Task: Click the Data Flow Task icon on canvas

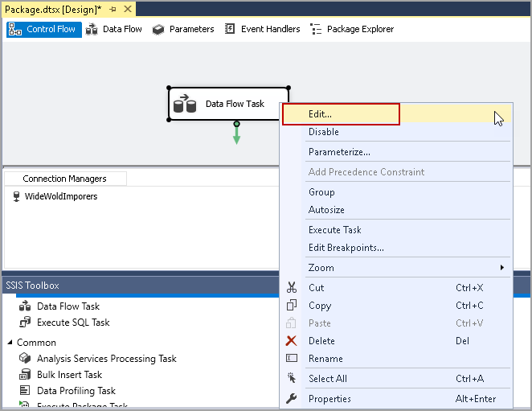Action: pyautogui.click(x=185, y=105)
